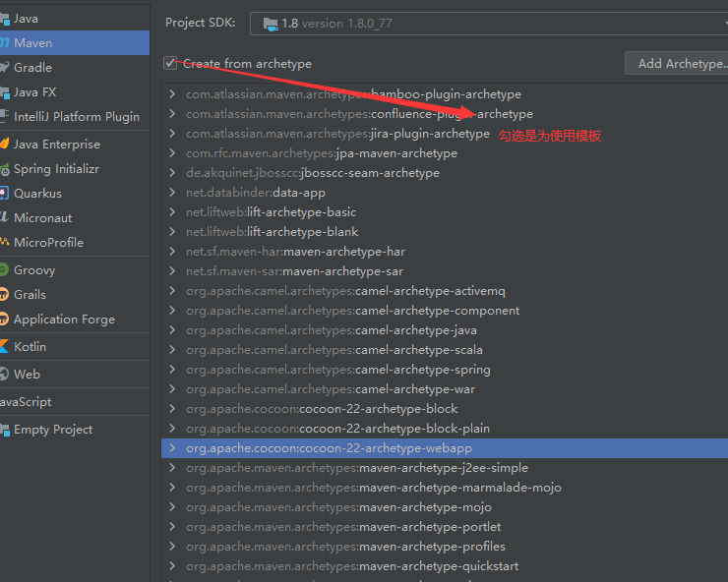Click the MicroProfile icon
This screenshot has width=728, height=582.
pos(5,242)
